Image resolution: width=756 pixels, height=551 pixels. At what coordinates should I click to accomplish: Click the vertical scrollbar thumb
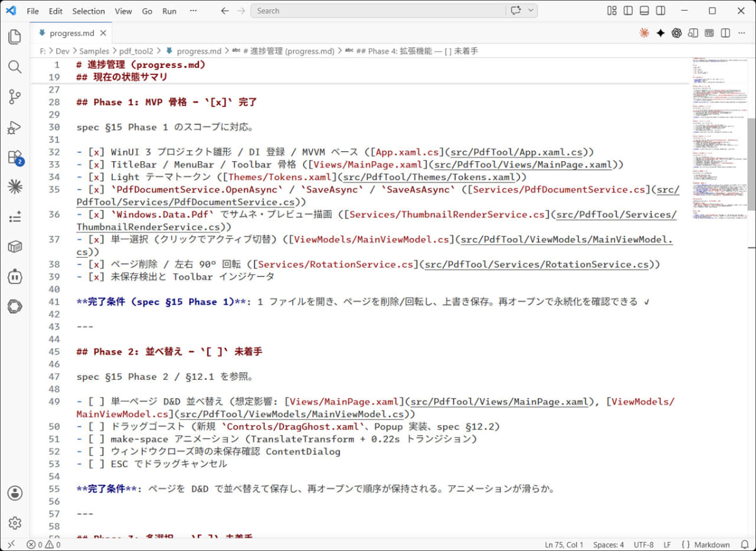tap(750, 163)
